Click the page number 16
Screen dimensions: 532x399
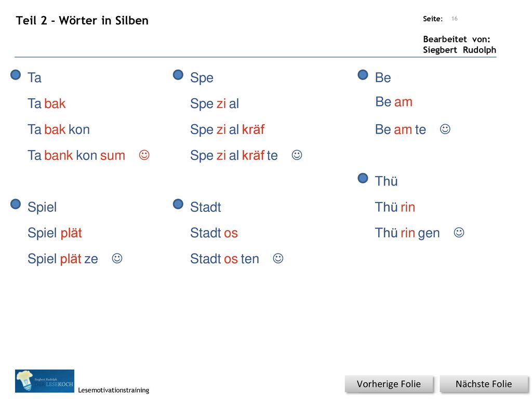(x=454, y=19)
